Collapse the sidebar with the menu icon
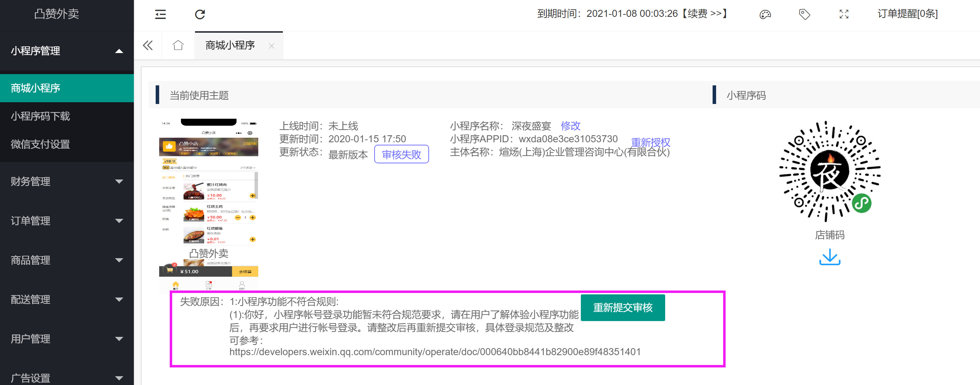 tap(161, 14)
